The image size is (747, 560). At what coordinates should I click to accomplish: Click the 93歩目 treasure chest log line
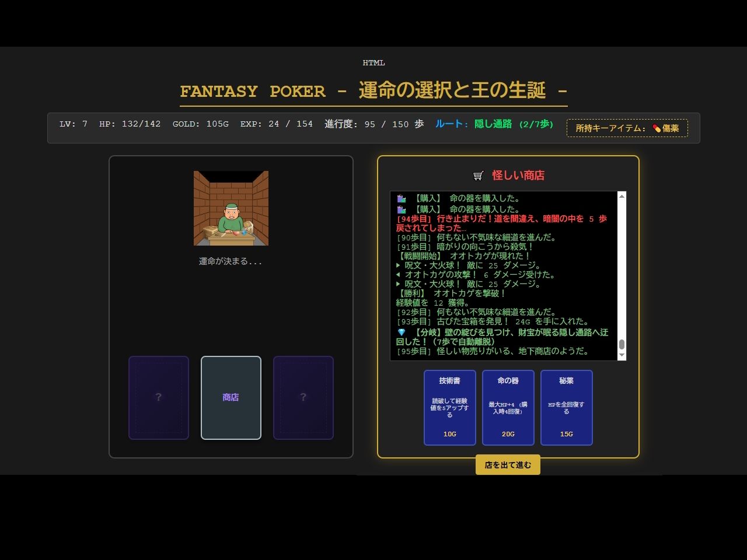[493, 321]
